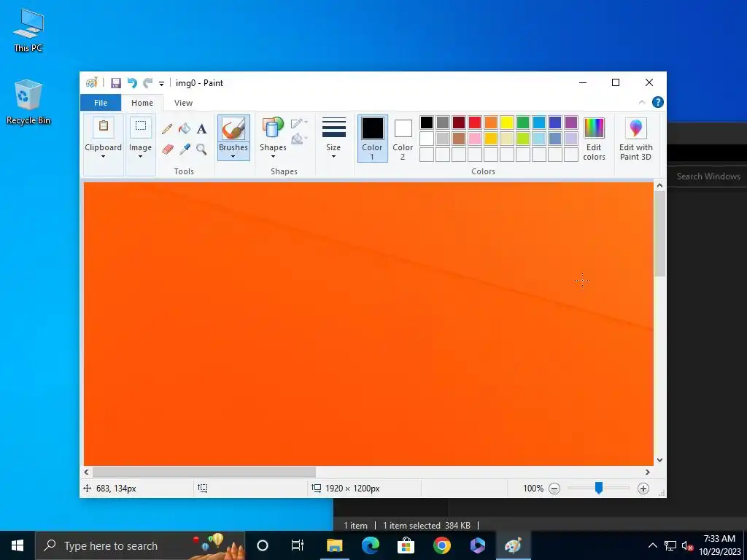Click Search Windows box in background window
Screen dimensions: 747x560
pyautogui.click(x=708, y=176)
